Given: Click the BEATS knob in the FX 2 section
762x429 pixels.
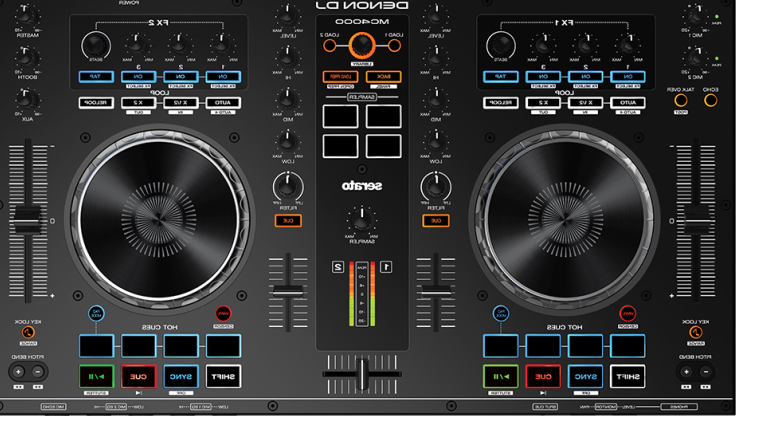Looking at the screenshot, I should point(96,46).
